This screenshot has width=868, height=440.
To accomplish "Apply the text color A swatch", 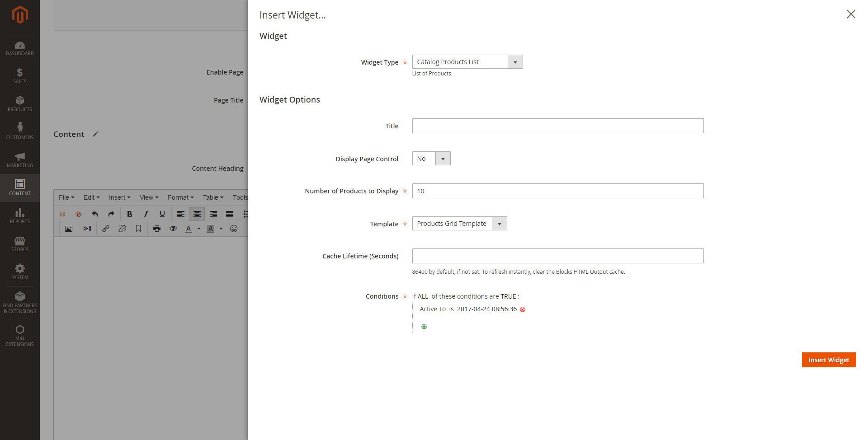I will pos(189,229).
